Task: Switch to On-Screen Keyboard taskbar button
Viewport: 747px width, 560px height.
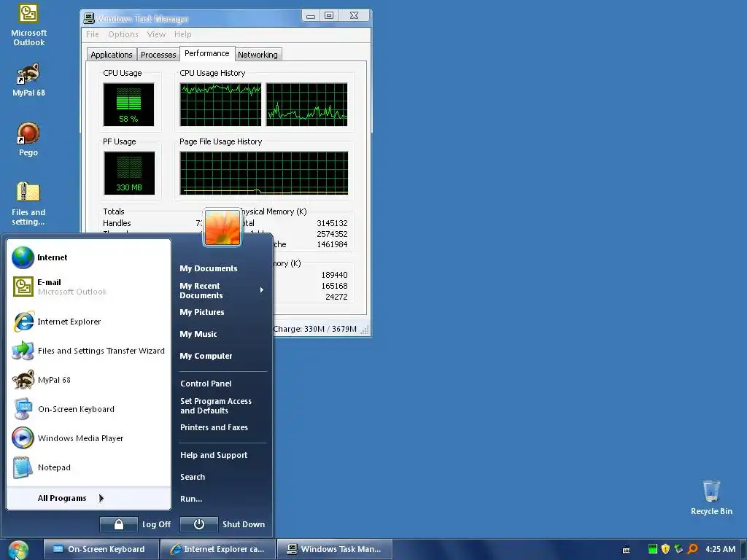Action: coord(101,549)
